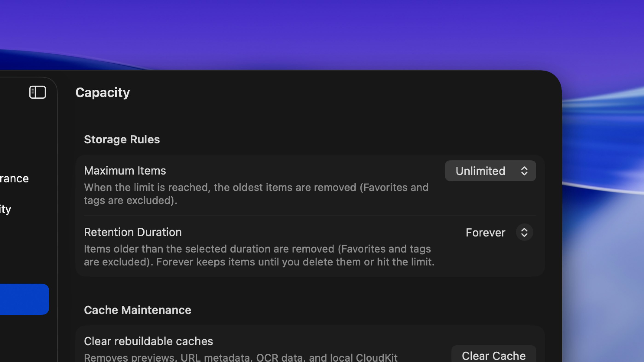Click the Storage Rules section heading

(122, 140)
